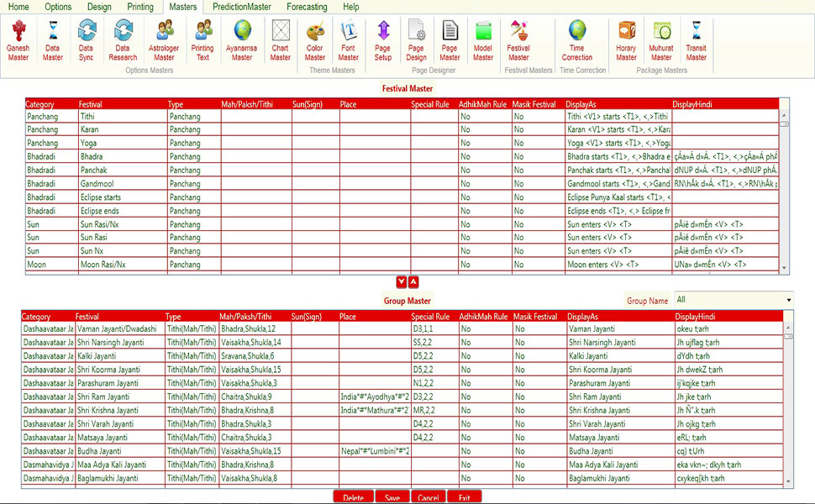
Task: Launch the Data Sync tool
Action: tap(87, 40)
